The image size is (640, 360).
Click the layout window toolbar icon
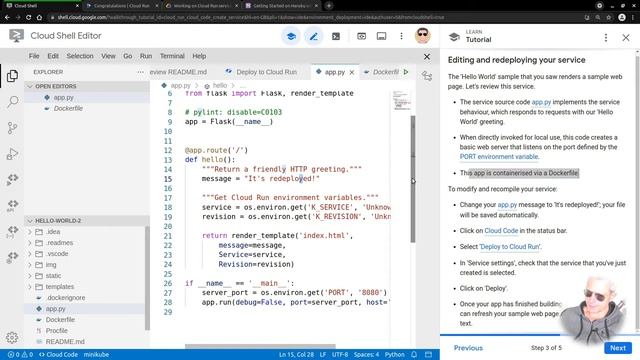pyautogui.click(x=381, y=36)
